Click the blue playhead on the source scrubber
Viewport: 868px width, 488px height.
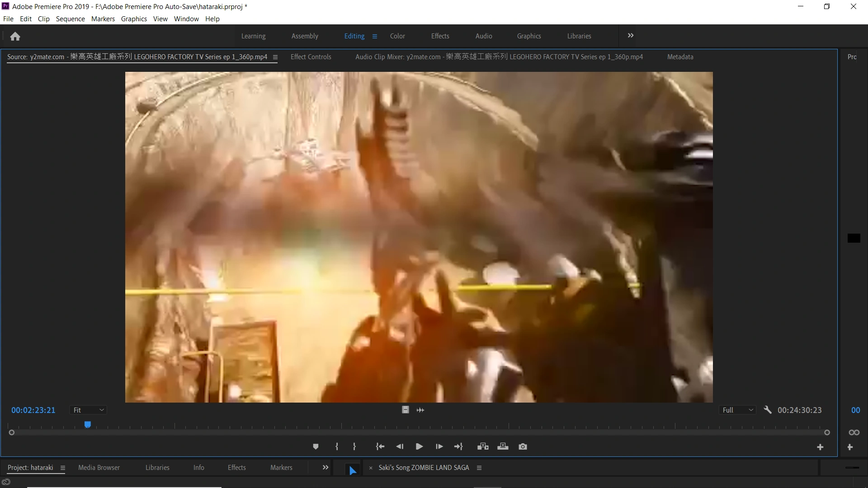pyautogui.click(x=88, y=425)
